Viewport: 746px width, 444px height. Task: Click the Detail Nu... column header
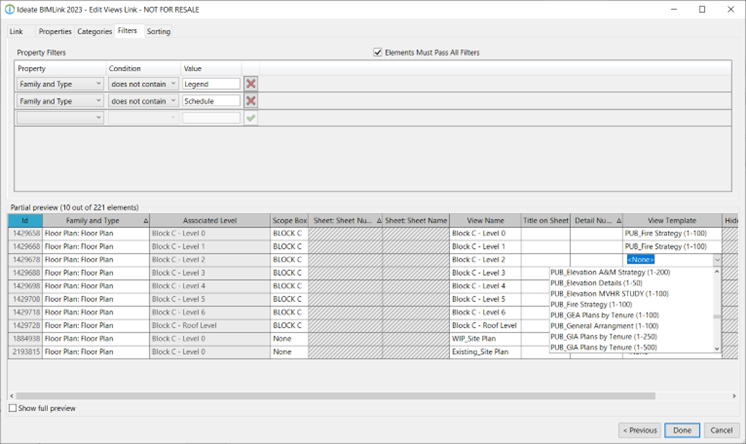click(597, 220)
